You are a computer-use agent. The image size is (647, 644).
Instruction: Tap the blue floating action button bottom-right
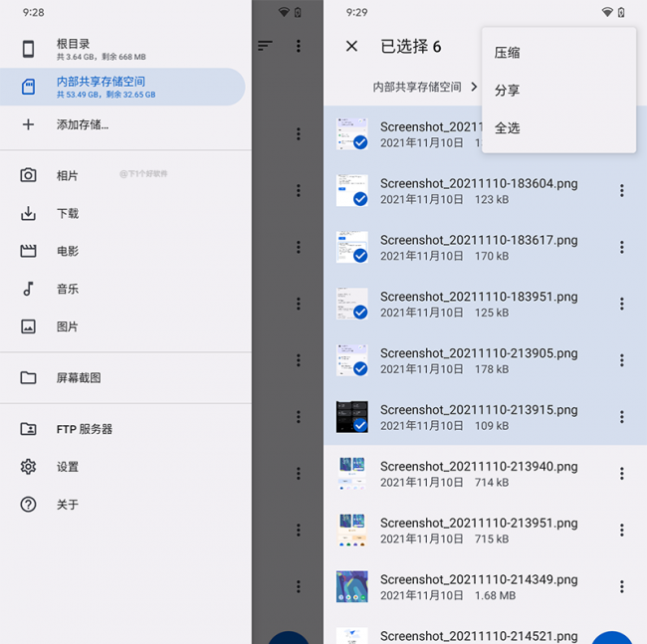(612, 638)
